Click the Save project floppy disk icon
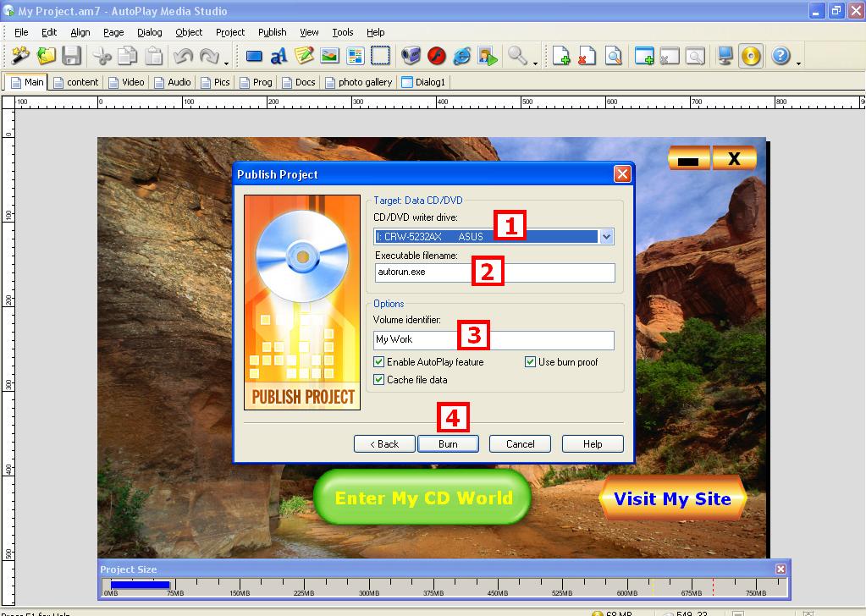Screen dimensions: 866x616 coord(72,57)
